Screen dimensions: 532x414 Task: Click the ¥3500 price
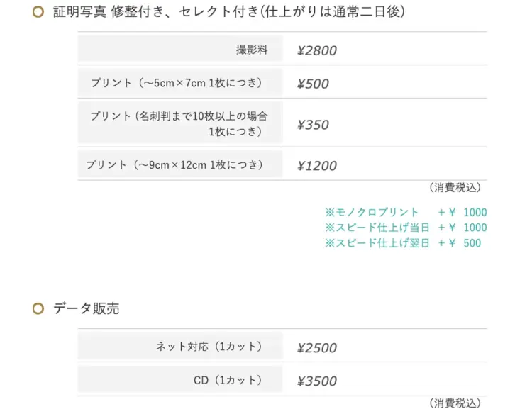pyautogui.click(x=317, y=381)
